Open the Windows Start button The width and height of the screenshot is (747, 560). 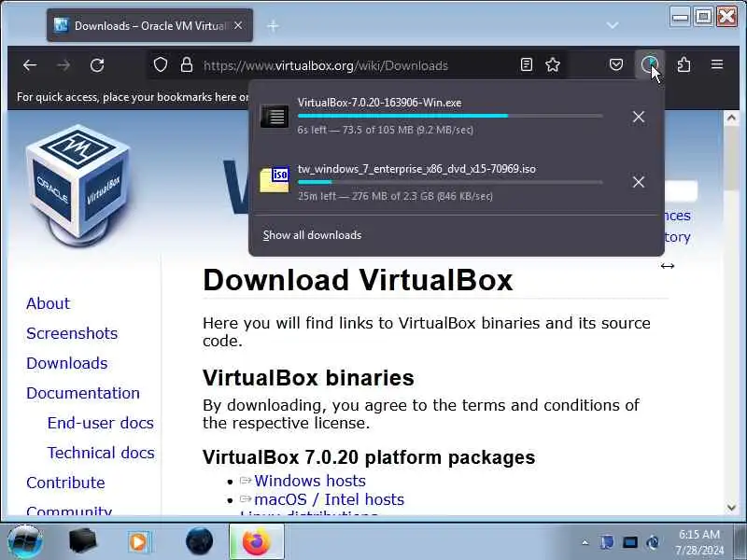point(25,541)
